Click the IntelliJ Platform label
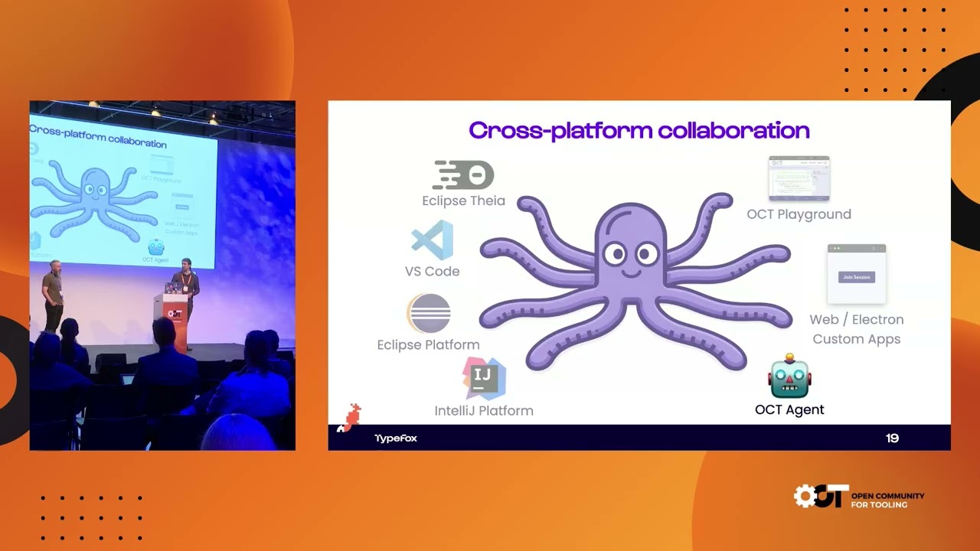The image size is (980, 551). pyautogui.click(x=484, y=411)
